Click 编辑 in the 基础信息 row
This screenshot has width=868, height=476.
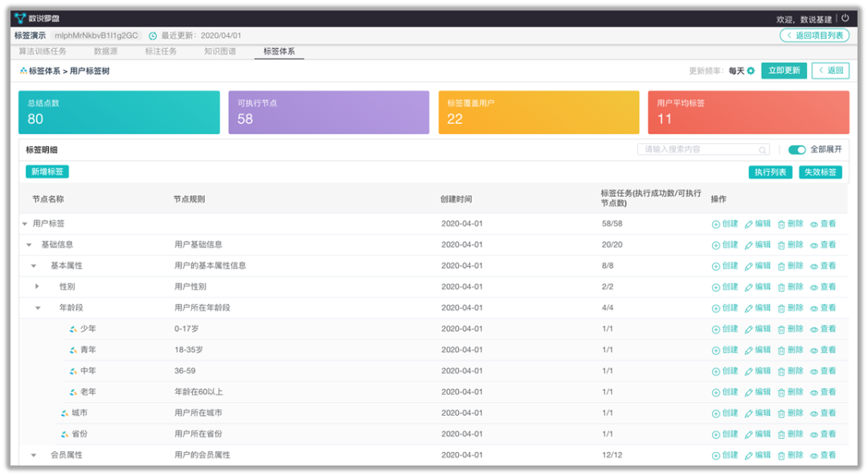[x=757, y=245]
